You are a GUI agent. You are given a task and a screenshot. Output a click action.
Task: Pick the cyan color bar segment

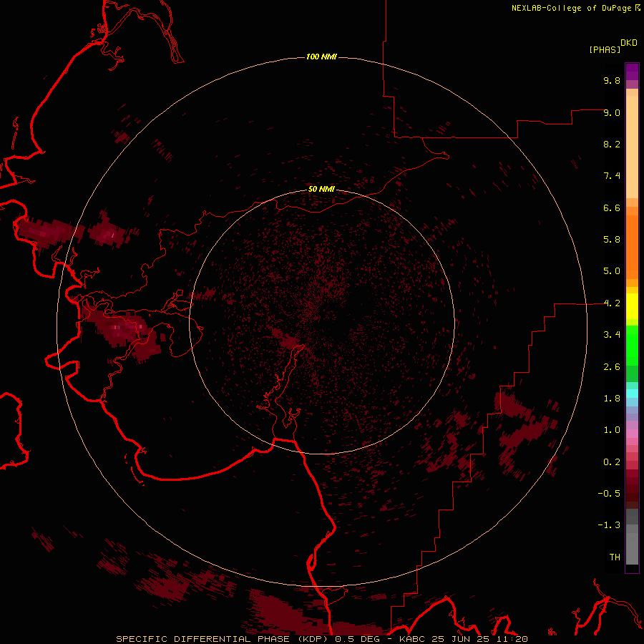pyautogui.click(x=632, y=394)
